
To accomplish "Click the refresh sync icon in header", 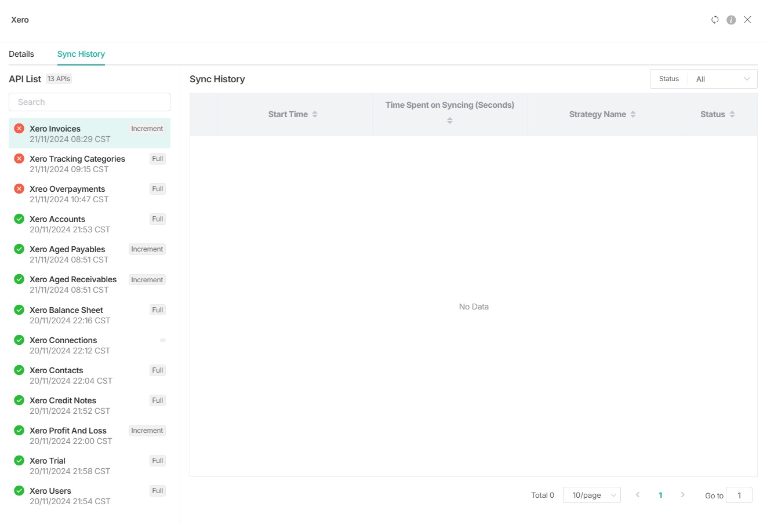I will click(715, 20).
